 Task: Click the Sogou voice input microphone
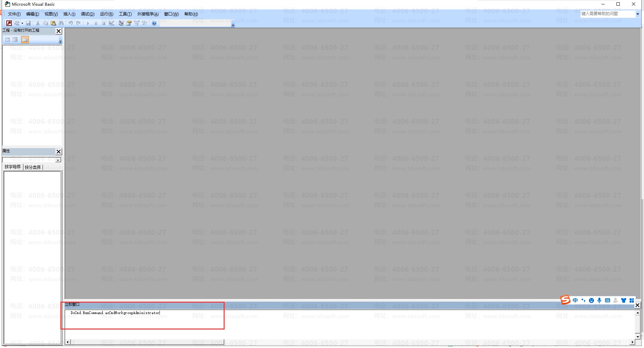(x=599, y=300)
